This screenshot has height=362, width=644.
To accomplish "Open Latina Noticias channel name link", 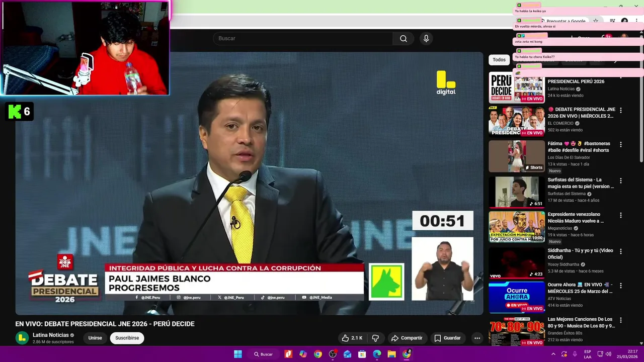I will pyautogui.click(x=51, y=335).
